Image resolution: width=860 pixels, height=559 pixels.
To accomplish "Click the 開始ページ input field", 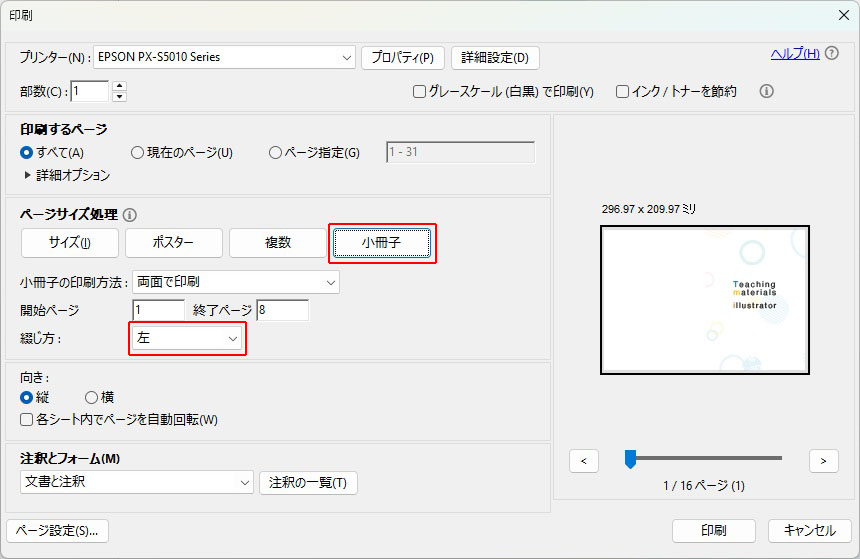I will click(x=159, y=310).
